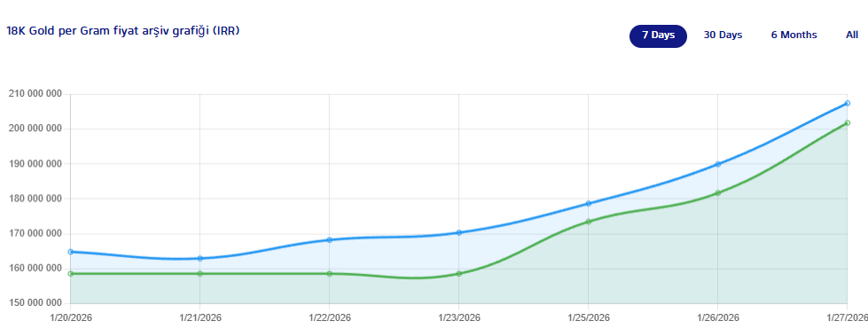Click blue data point on 1/21/2026
Viewport: 868px width, 329px height.
click(199, 259)
